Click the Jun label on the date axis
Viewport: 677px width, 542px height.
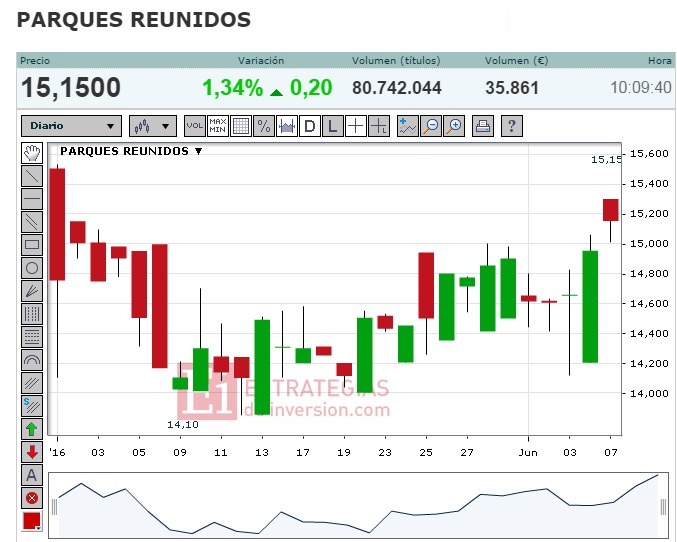[528, 452]
